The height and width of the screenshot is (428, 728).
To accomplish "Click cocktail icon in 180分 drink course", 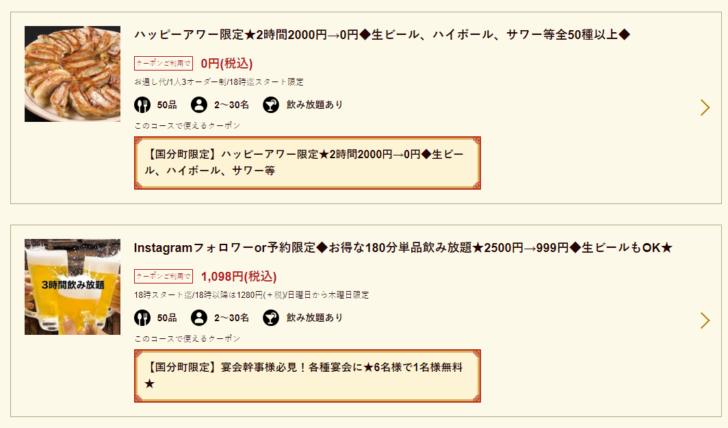I will (x=271, y=318).
